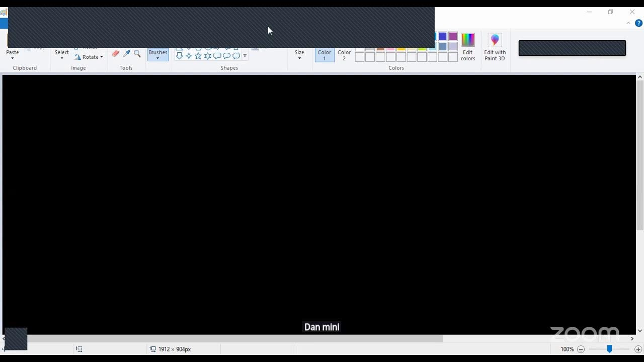Screen dimensions: 644x362
Task: Click the 100% zoom level text
Action: [567, 349]
